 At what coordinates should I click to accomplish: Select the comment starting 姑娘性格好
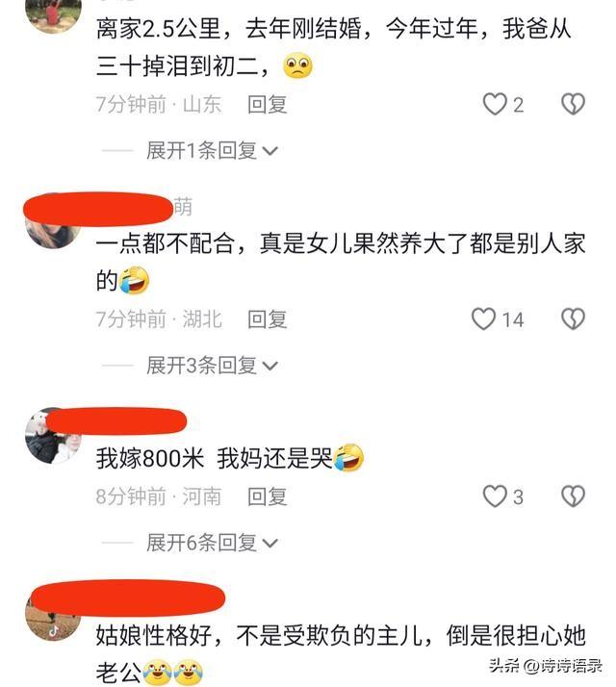pos(341,653)
